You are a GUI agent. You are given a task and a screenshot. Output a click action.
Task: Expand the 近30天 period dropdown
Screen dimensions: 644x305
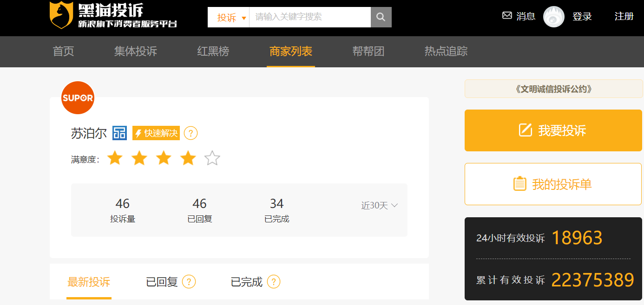pyautogui.click(x=380, y=205)
